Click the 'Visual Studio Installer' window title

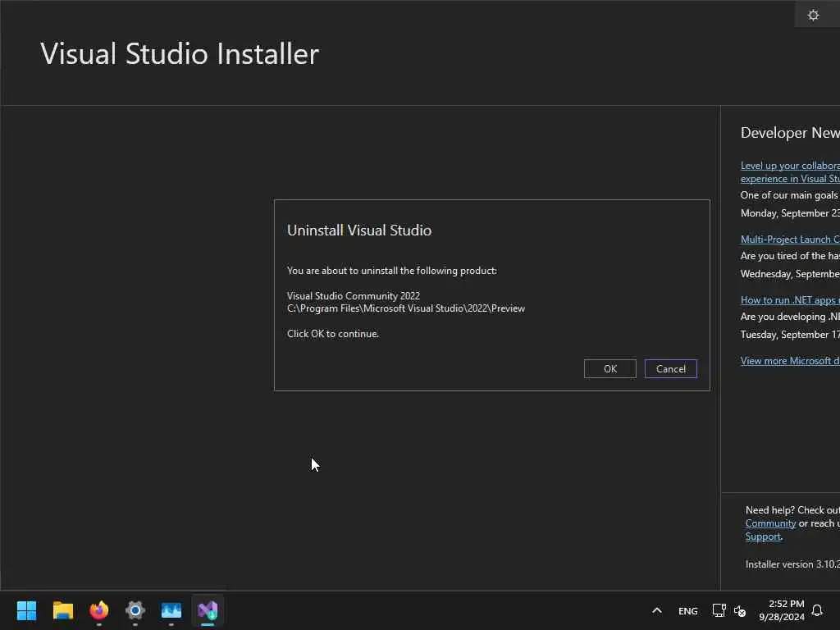coord(180,54)
